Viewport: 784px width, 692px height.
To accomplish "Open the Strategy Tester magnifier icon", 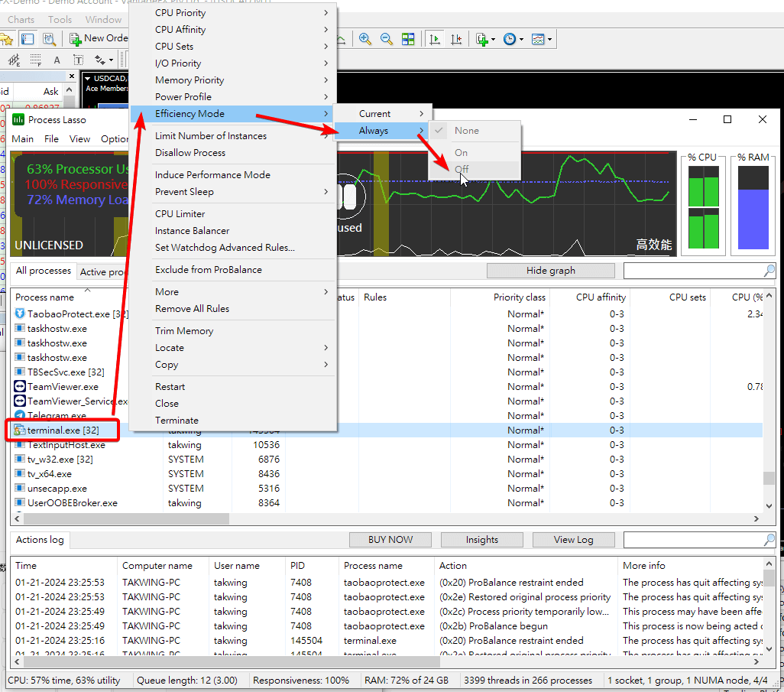I will tap(49, 39).
